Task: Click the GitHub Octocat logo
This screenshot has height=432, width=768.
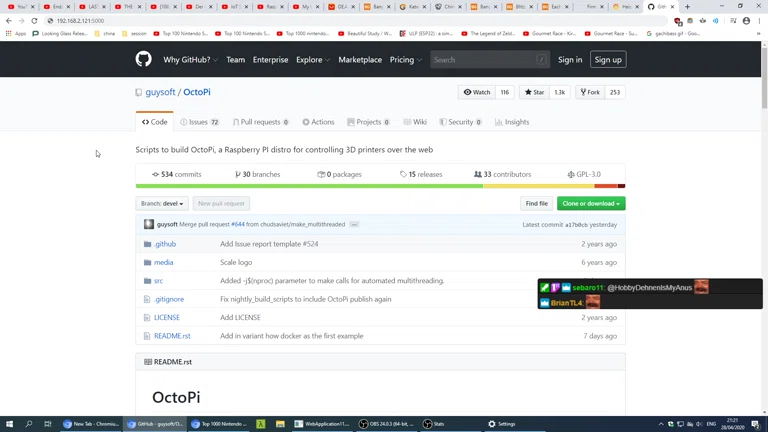Action: (143, 60)
